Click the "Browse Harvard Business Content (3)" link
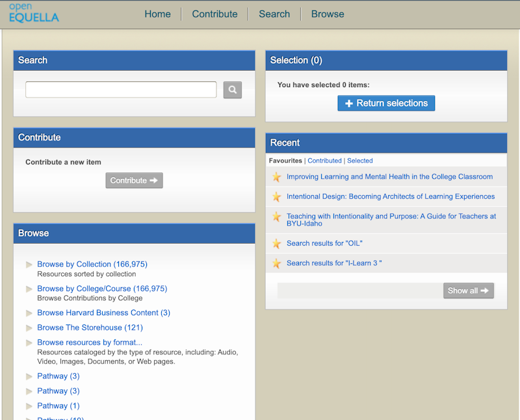The width and height of the screenshot is (520, 420). pyautogui.click(x=103, y=313)
